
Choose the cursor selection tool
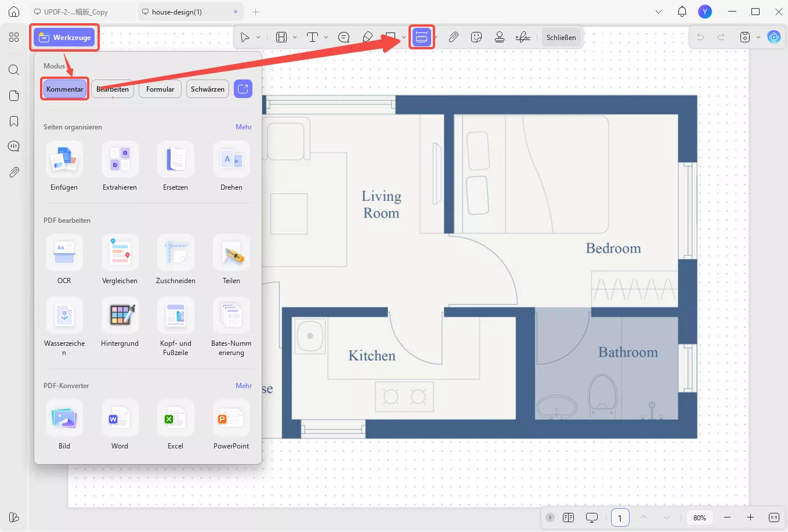245,38
